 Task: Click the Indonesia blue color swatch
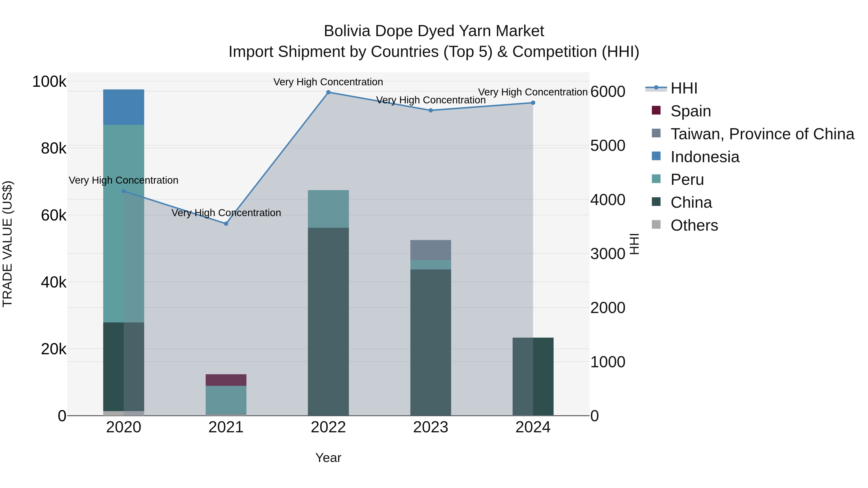click(656, 156)
